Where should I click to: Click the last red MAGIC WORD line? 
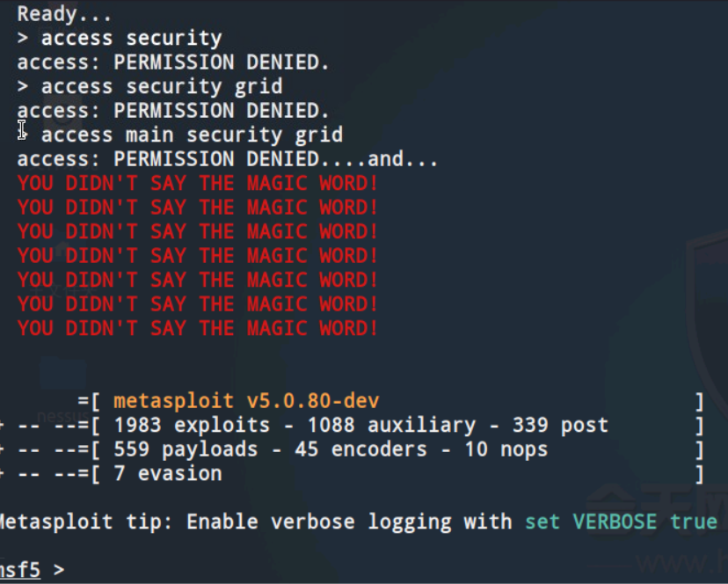click(x=198, y=328)
